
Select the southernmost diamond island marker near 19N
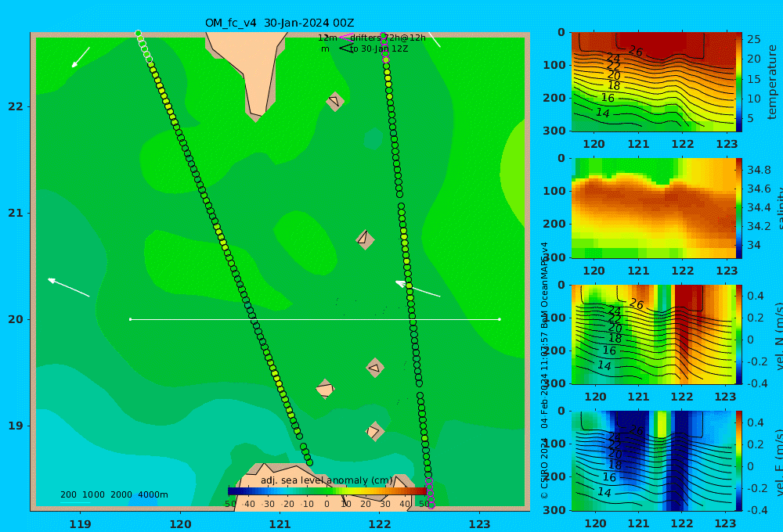[x=374, y=431]
